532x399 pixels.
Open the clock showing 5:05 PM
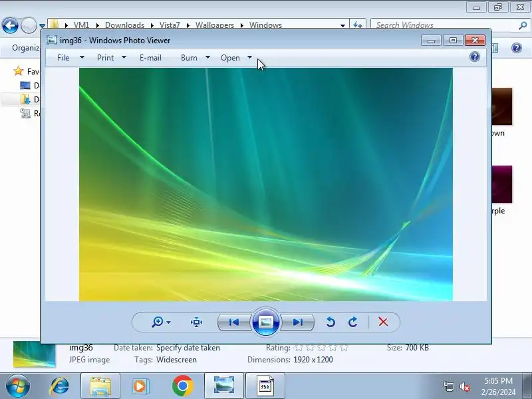click(x=498, y=386)
